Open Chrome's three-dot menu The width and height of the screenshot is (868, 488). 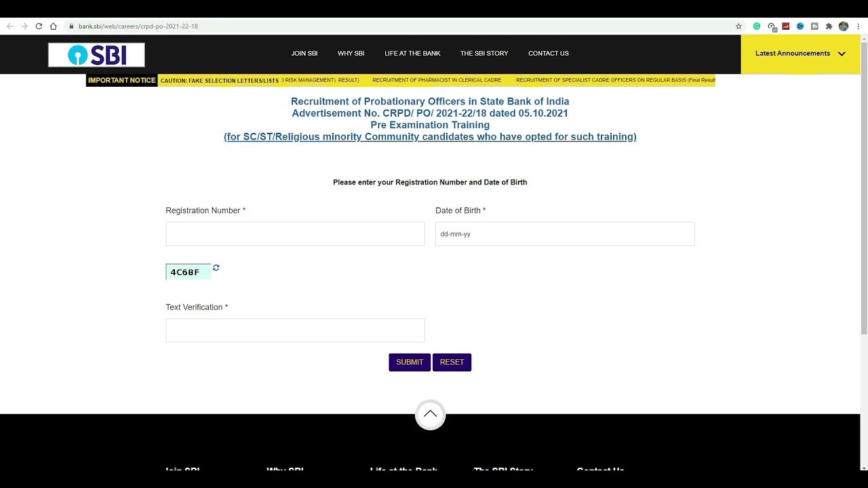[858, 26]
